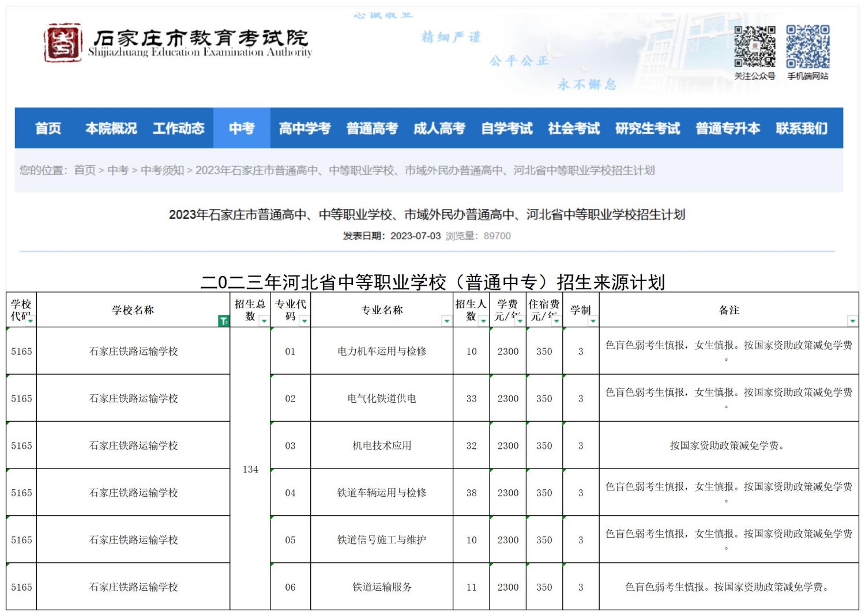Click the Shijiazhuang Education Examination Authority seal logo
Screen dimensions: 865x616
(x=63, y=43)
